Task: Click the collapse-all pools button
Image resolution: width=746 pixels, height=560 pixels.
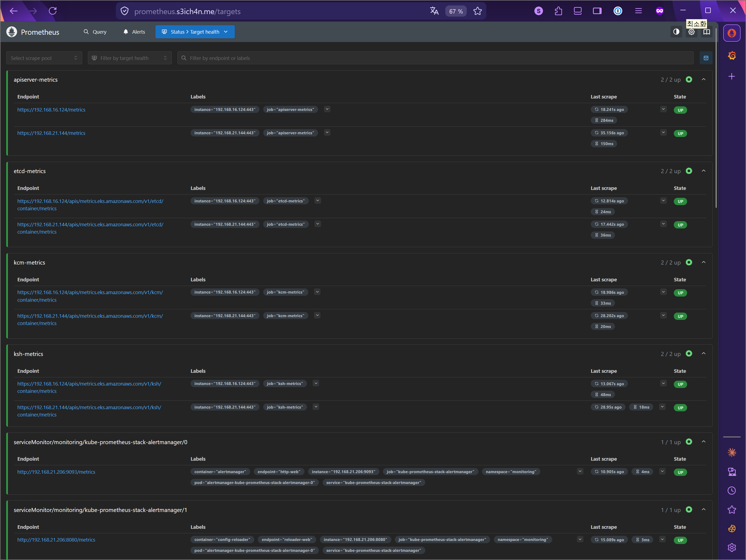Action: coord(706,58)
